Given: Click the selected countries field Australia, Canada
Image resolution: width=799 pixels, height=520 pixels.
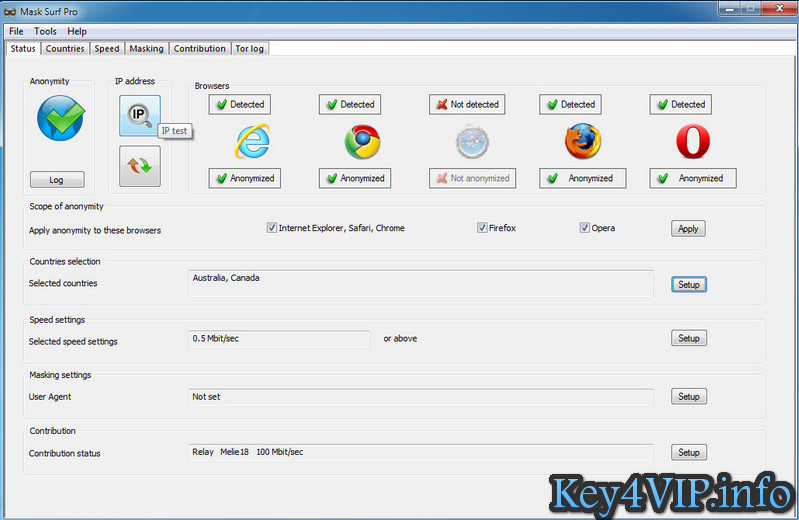Looking at the screenshot, I should [x=420, y=283].
